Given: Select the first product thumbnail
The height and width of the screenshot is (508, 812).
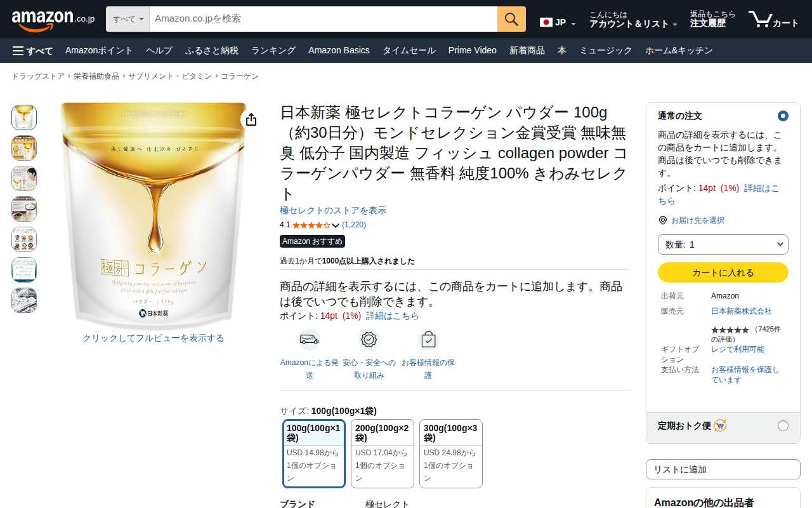Looking at the screenshot, I should click(x=24, y=117).
